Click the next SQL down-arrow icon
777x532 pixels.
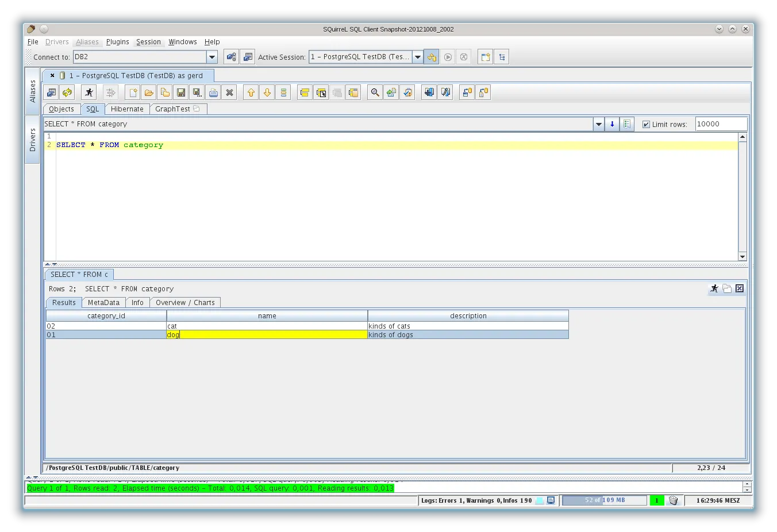(x=267, y=92)
